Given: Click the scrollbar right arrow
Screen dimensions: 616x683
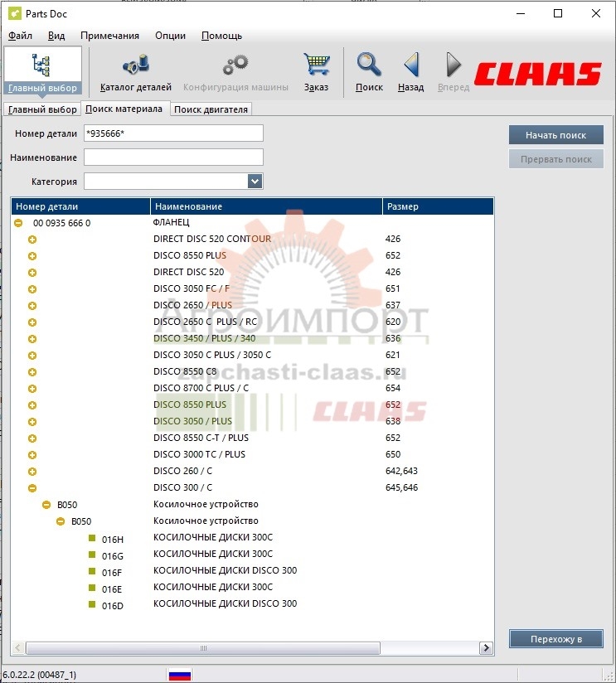Looking at the screenshot, I should 486,647.
